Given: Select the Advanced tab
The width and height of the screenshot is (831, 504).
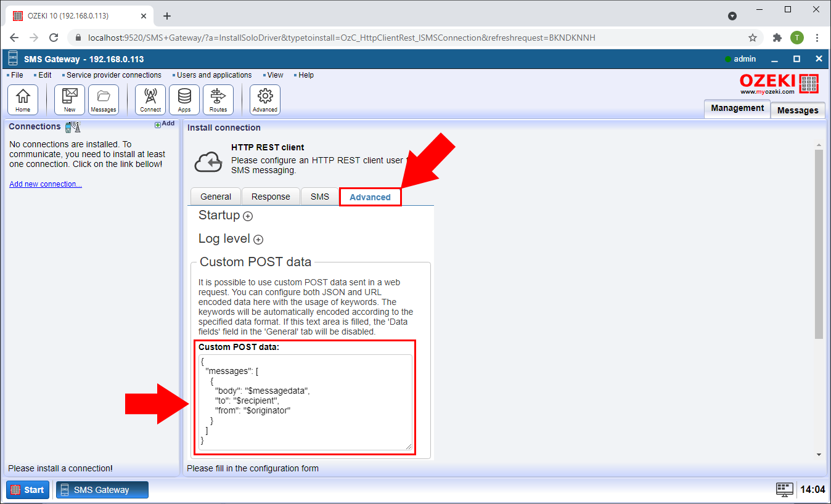Looking at the screenshot, I should pos(370,197).
